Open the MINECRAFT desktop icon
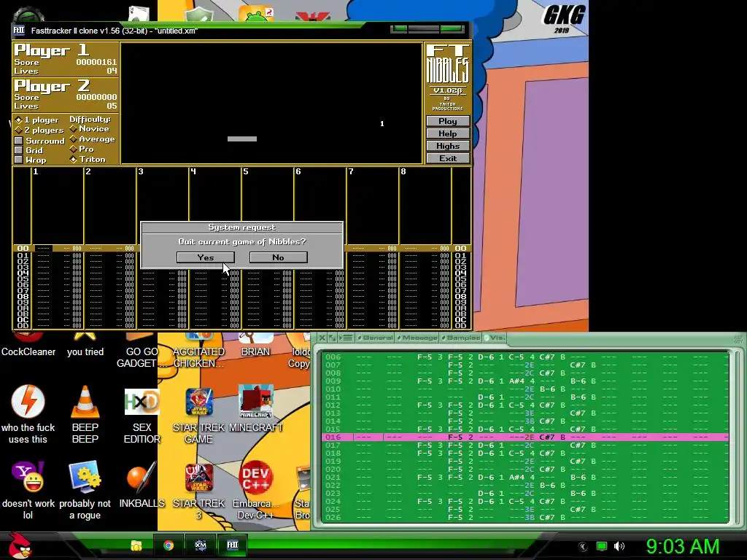747x560 pixels. click(256, 402)
